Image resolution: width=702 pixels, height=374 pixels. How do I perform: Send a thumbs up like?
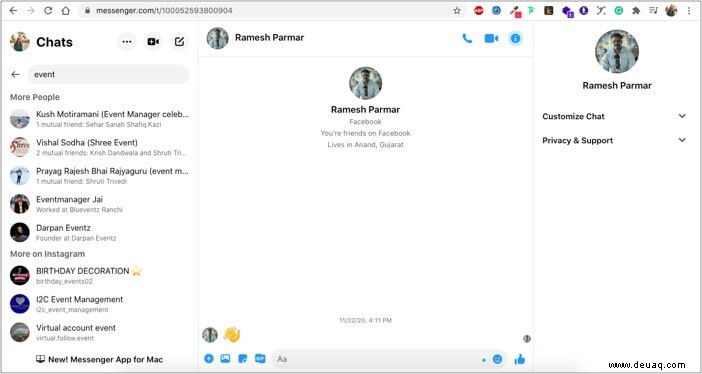(519, 359)
